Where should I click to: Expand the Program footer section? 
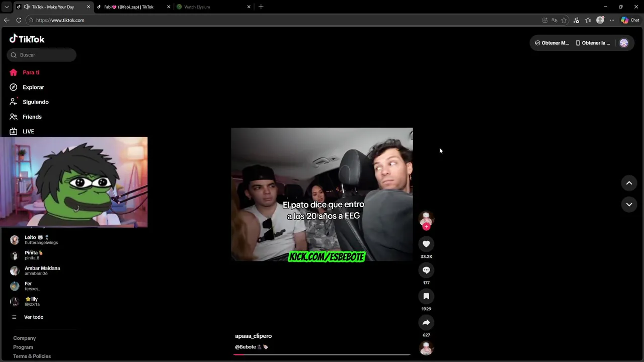(23, 347)
